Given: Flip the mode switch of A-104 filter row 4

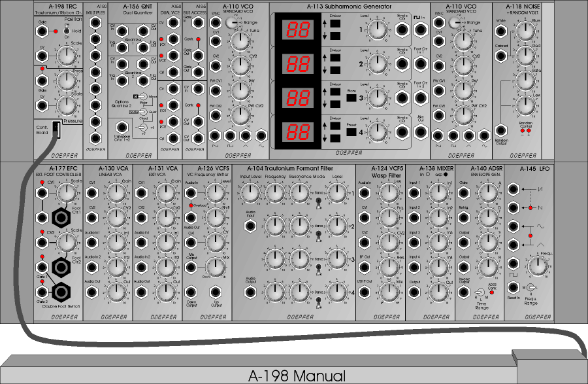Looking at the screenshot, I should 318,302.
